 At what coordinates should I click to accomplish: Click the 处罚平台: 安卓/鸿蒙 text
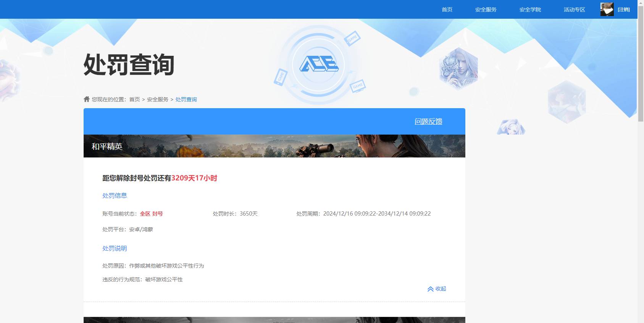coord(128,229)
